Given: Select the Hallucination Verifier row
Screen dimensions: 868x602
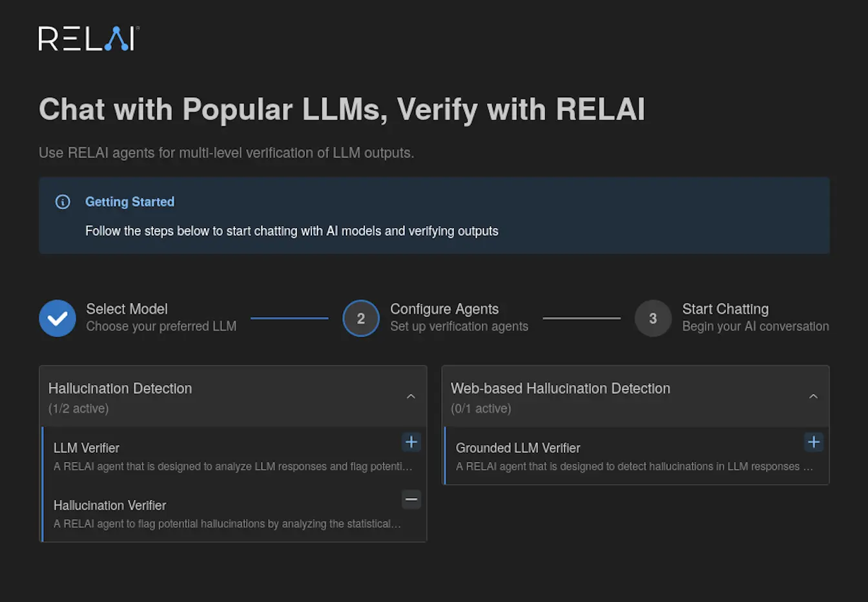Looking at the screenshot, I should tap(234, 513).
